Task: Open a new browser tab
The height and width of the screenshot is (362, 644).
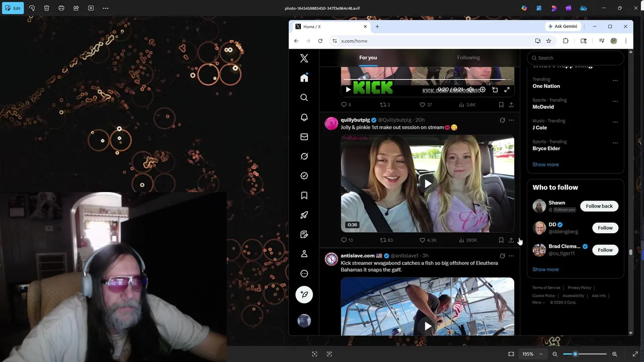Action: 377,27
